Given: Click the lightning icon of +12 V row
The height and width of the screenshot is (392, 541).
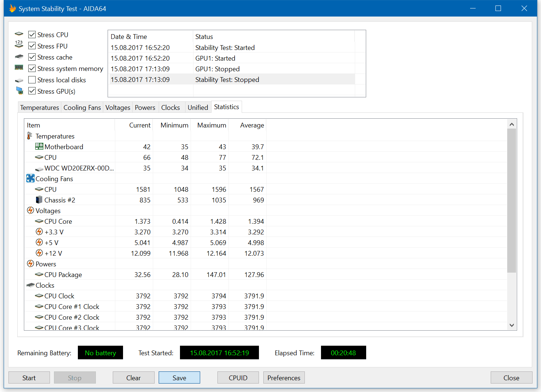Looking at the screenshot, I should click(39, 253).
